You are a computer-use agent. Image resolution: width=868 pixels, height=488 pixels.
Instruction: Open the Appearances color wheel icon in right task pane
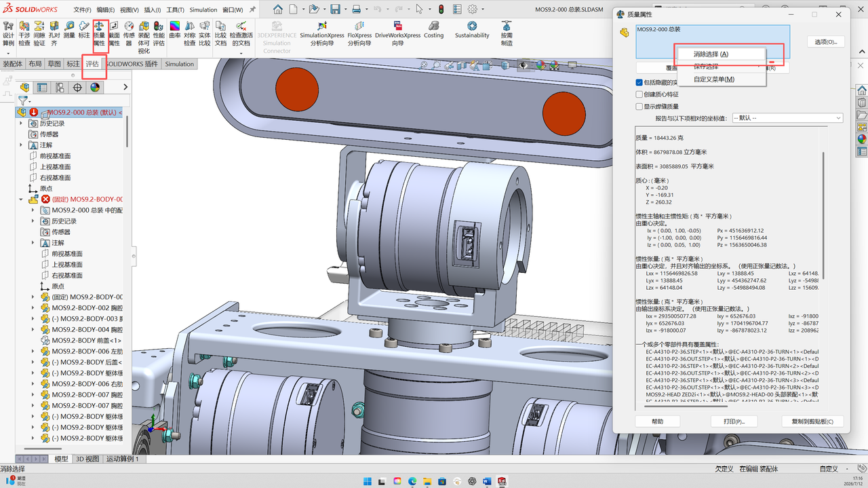click(x=862, y=138)
